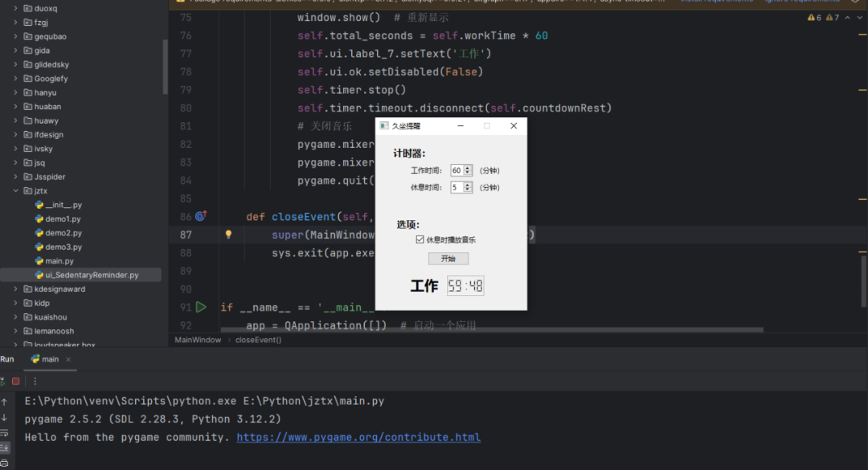
Task: Expand the hanyu folder
Action: point(15,92)
